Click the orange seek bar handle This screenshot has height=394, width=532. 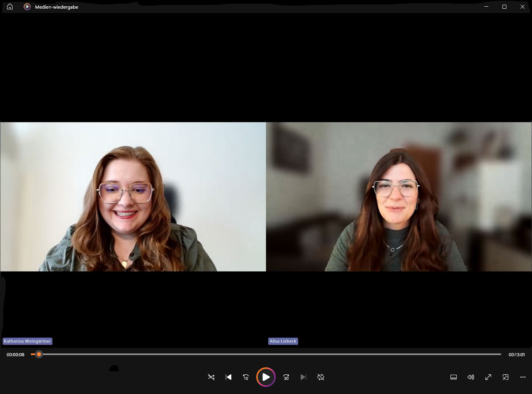[39, 354]
